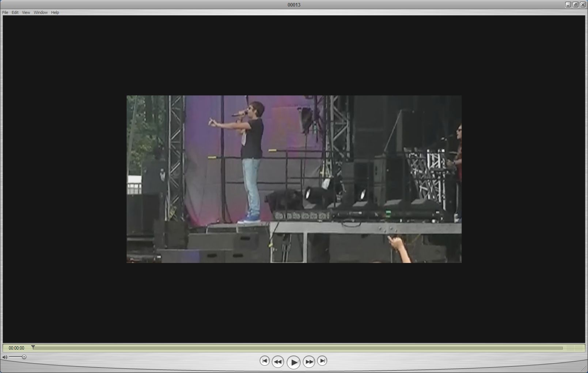Click the fast forward button
This screenshot has width=588, height=373.
point(309,362)
